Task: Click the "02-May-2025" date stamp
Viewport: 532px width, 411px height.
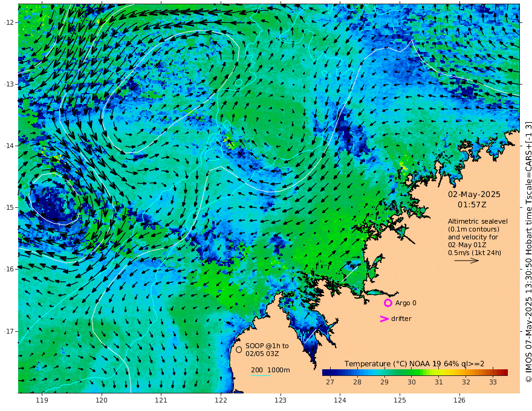Action: click(x=474, y=194)
